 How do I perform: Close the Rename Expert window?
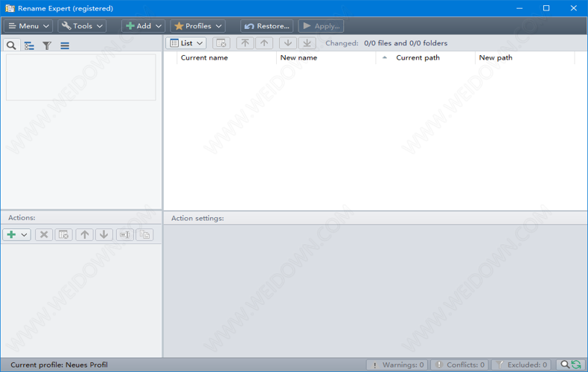(573, 8)
